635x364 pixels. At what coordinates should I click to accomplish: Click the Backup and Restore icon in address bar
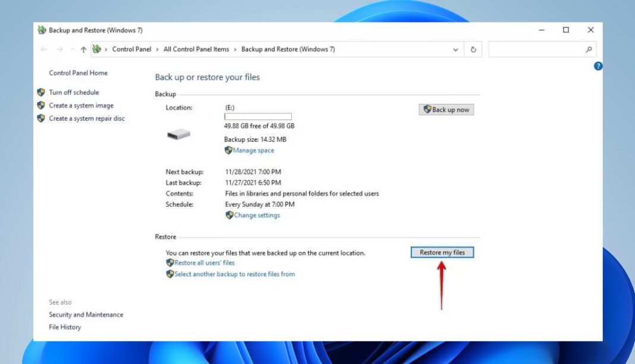tap(95, 49)
